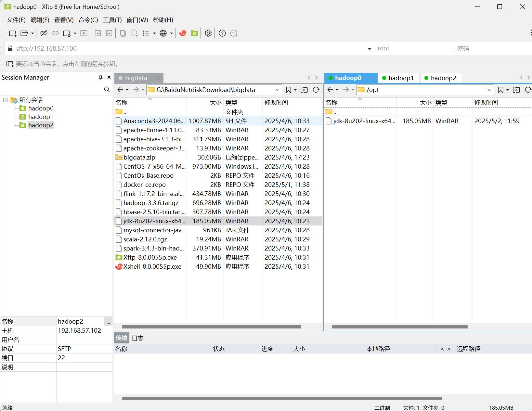Switch to the 传输 transfer tab

point(122,338)
